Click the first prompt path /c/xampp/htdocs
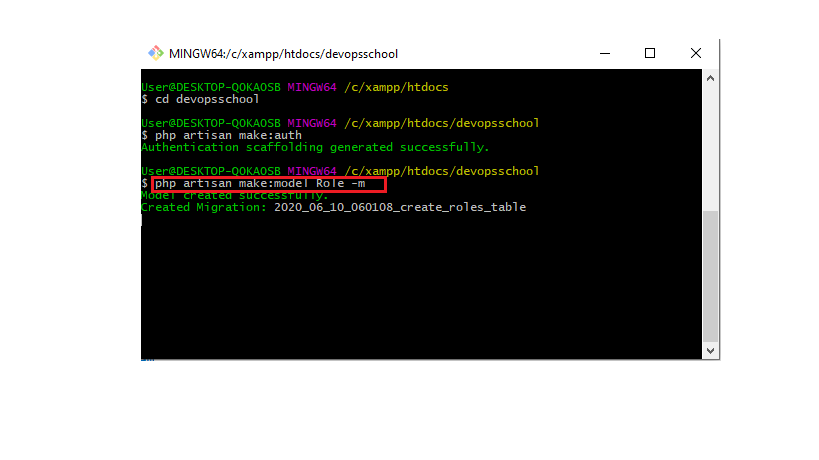This screenshot has width=819, height=460. point(396,87)
